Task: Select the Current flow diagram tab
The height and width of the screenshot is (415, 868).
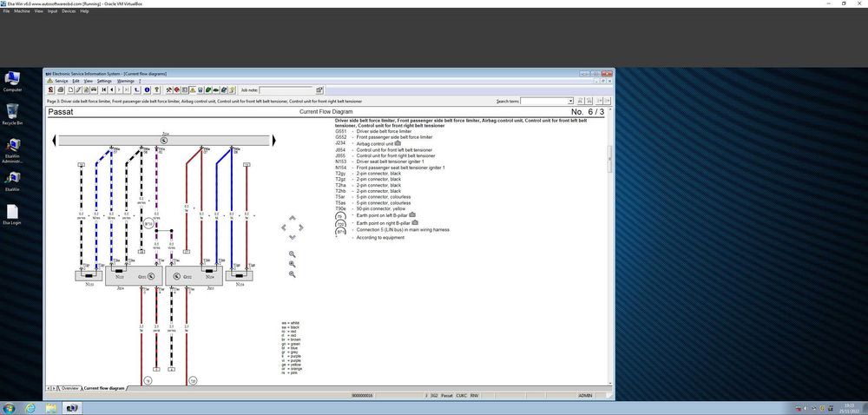Action: (x=104, y=388)
